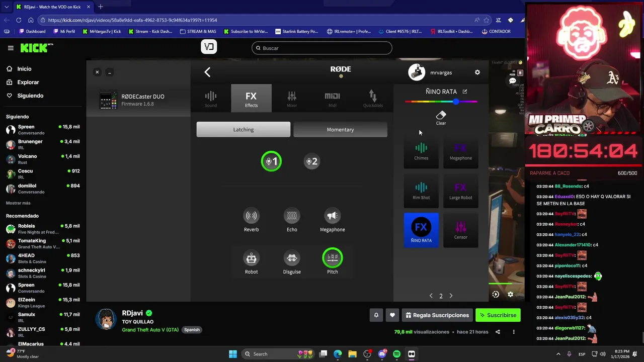
Task: Go to previous pad page
Action: tap(431, 296)
